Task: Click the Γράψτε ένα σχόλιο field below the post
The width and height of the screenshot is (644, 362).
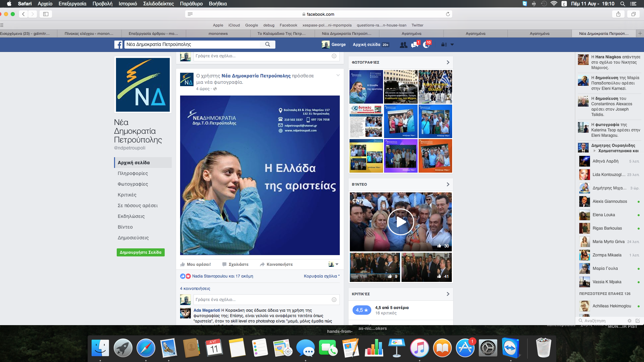Action: [x=262, y=300]
